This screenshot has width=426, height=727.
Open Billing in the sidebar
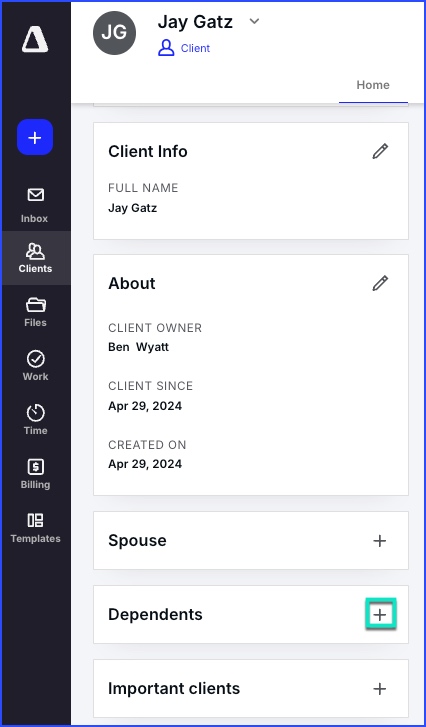coord(35,474)
